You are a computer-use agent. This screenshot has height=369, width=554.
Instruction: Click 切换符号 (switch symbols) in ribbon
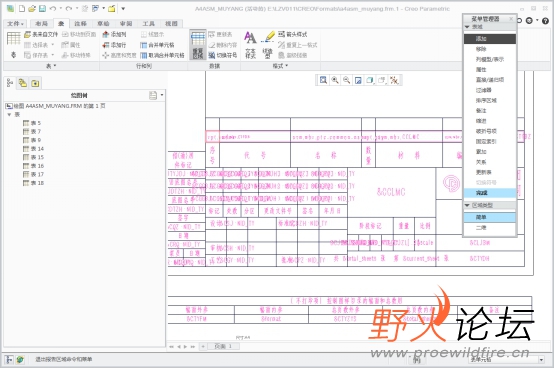223,55
